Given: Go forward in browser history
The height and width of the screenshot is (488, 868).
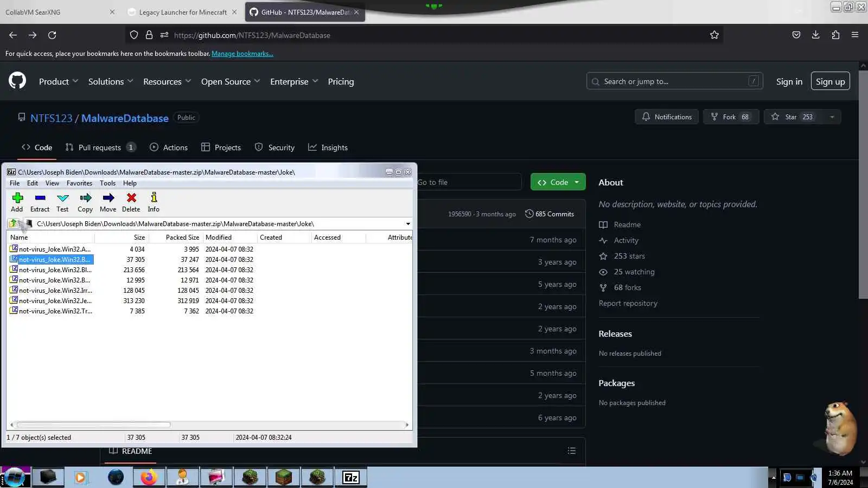Looking at the screenshot, I should (33, 35).
